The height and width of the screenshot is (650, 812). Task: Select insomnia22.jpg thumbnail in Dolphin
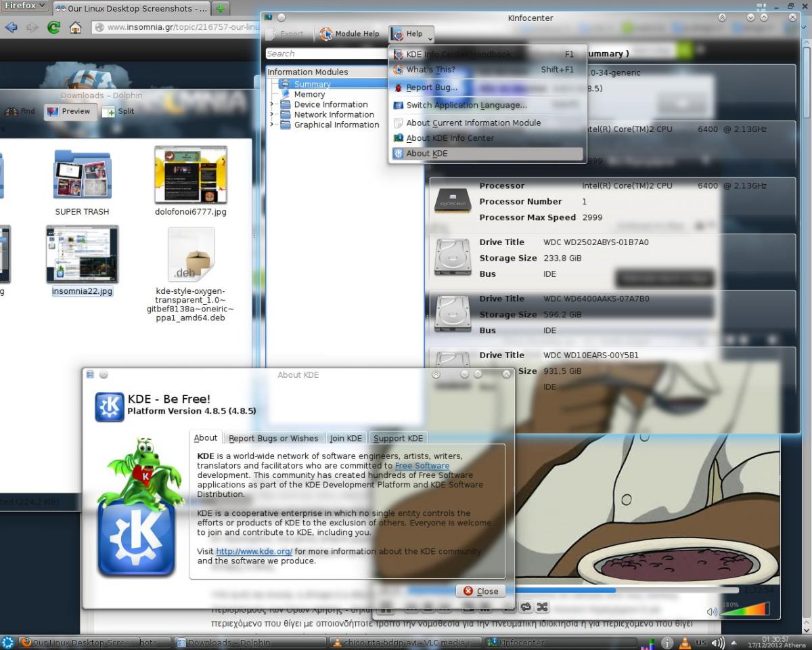(x=82, y=255)
